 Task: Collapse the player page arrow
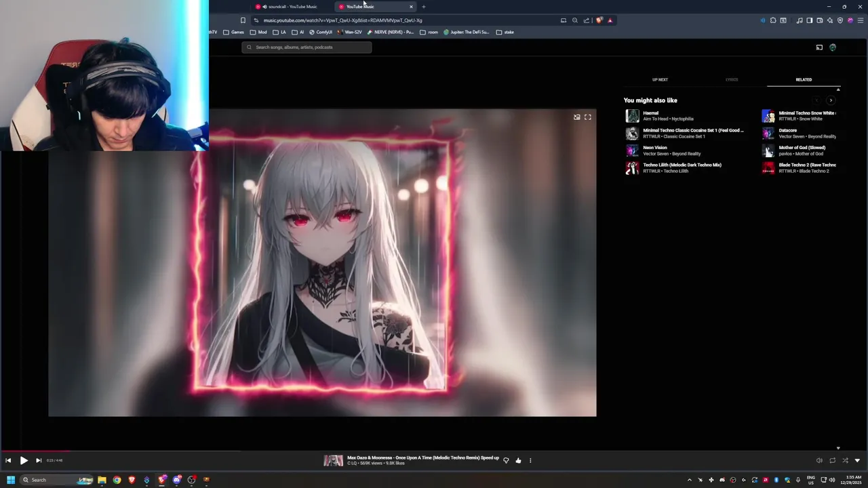pos(858,460)
